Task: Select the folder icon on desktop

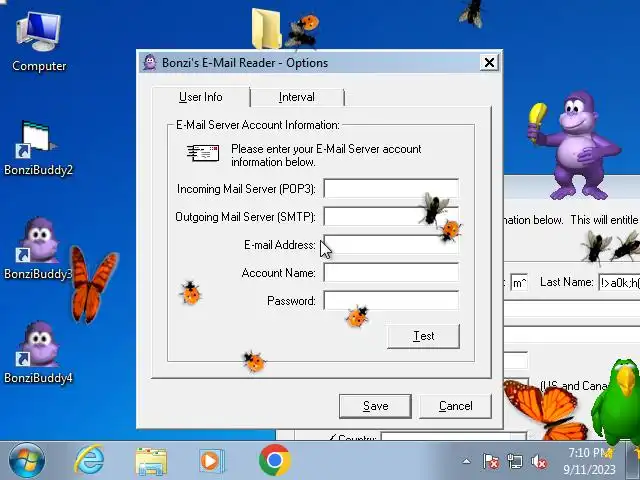Action: 267,29
